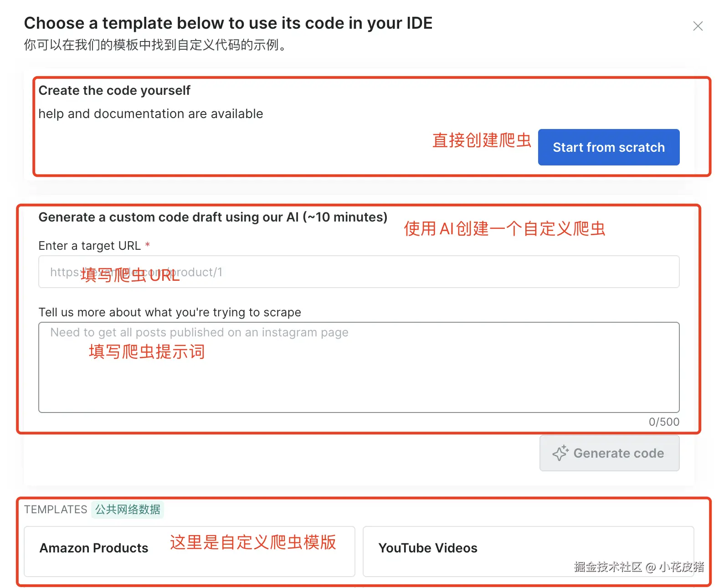Click the Start from scratch button
The image size is (719, 588).
tap(608, 147)
